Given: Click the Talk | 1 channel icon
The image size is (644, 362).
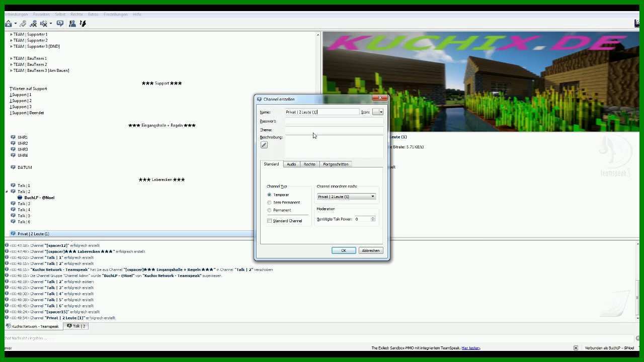Looking at the screenshot, I should pos(13,186).
